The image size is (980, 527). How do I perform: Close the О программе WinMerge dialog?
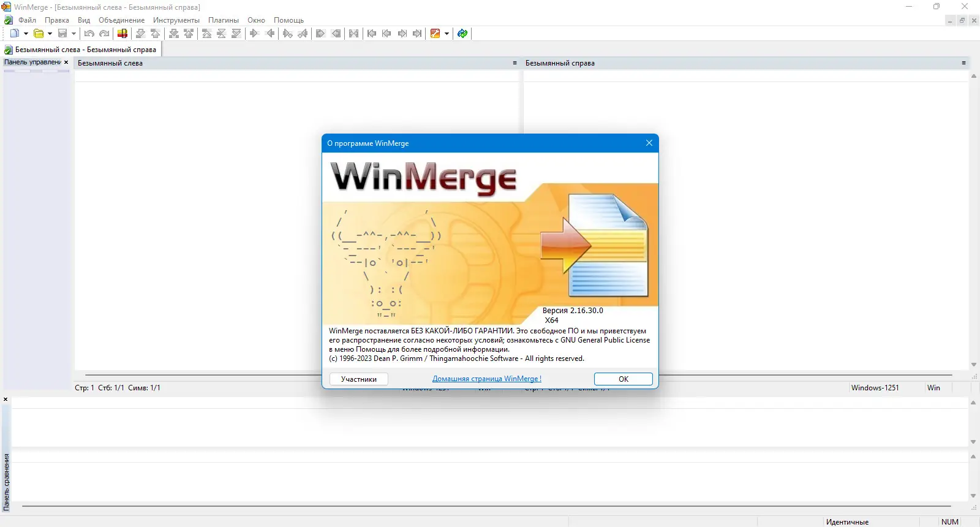649,143
